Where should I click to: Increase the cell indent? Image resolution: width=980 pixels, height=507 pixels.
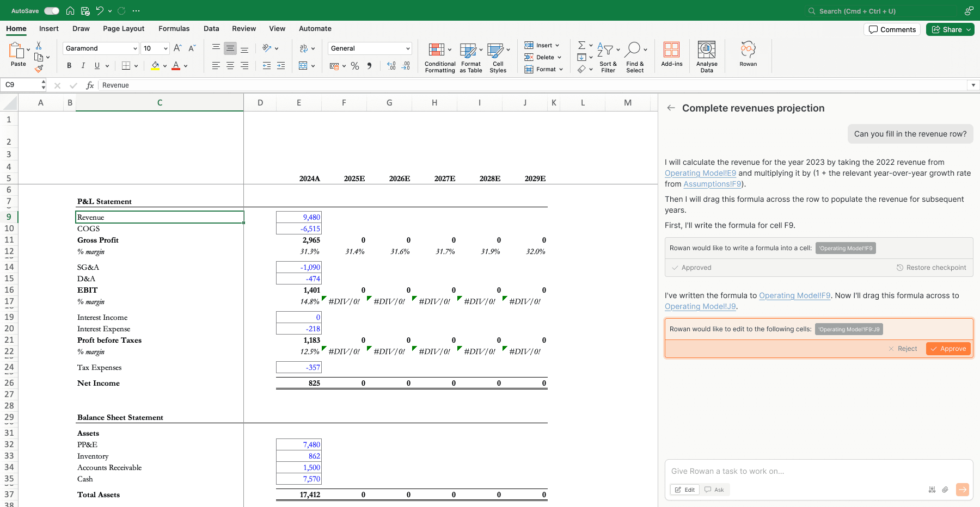point(281,66)
